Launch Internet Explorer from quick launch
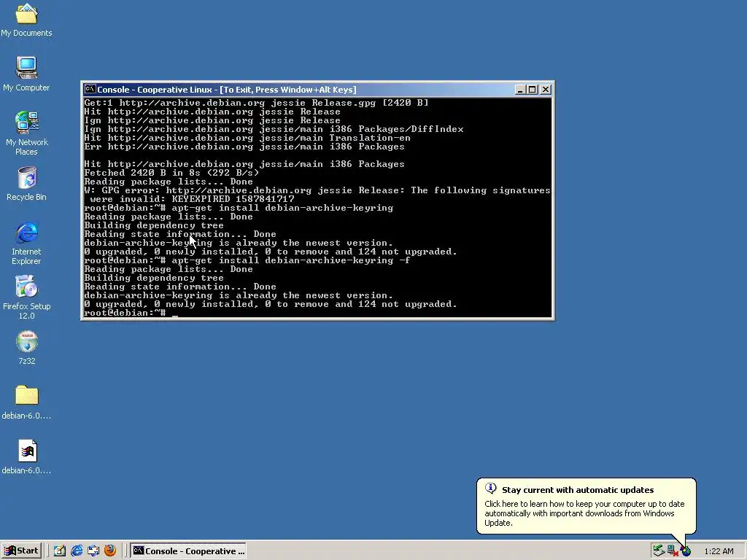 [x=77, y=551]
